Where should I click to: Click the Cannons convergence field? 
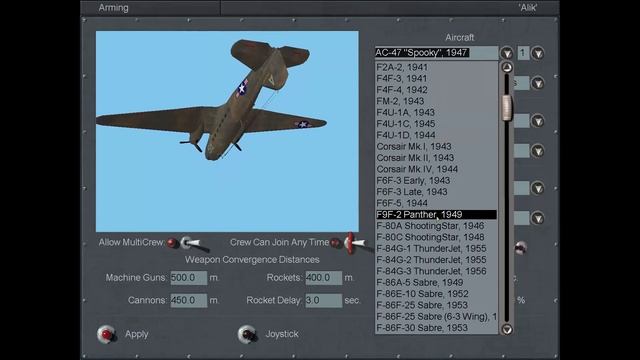click(x=189, y=300)
